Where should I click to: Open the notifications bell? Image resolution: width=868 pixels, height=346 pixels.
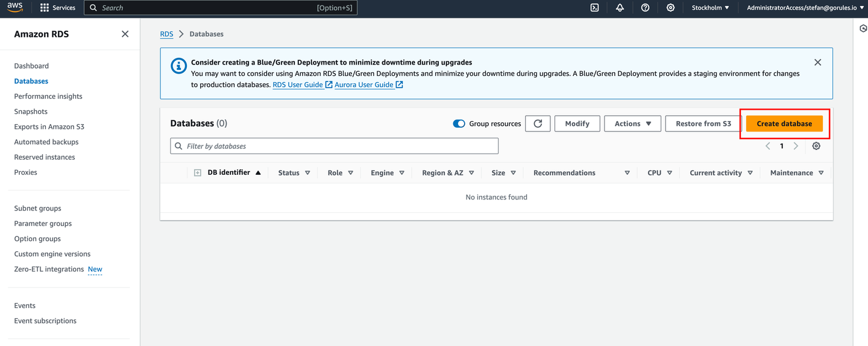620,8
